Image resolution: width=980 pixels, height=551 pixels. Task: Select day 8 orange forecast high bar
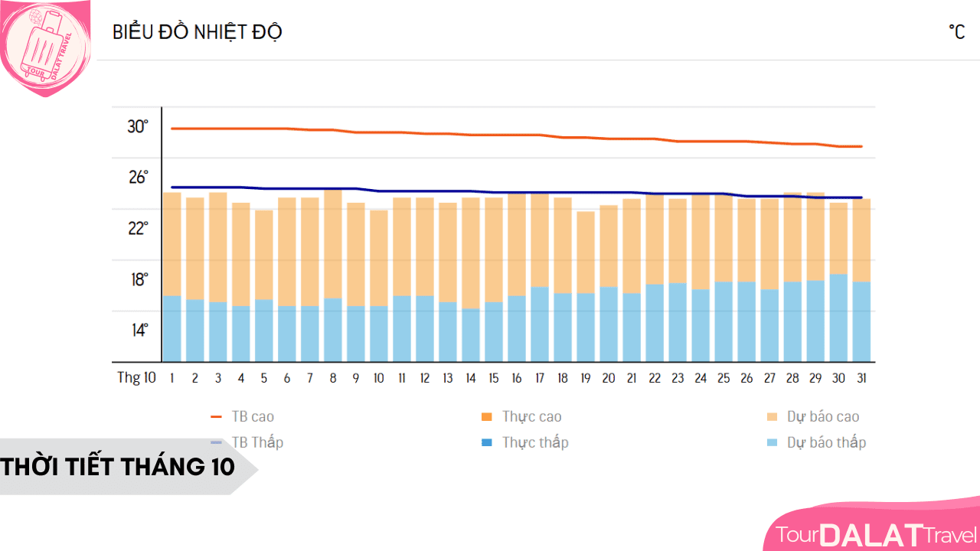coord(333,243)
